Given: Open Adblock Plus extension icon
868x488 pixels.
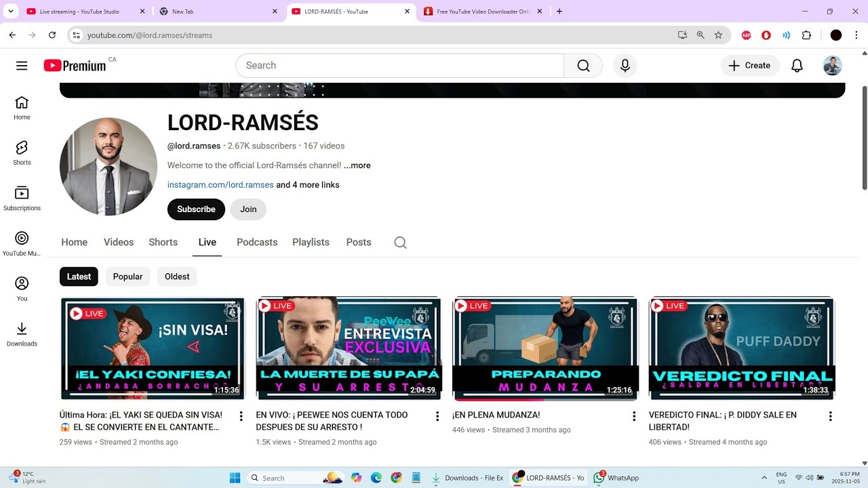Looking at the screenshot, I should click(x=747, y=35).
